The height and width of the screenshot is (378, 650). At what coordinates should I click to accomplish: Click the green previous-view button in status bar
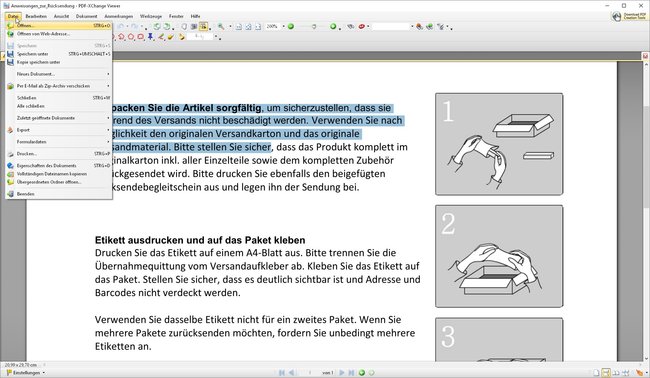click(x=362, y=373)
